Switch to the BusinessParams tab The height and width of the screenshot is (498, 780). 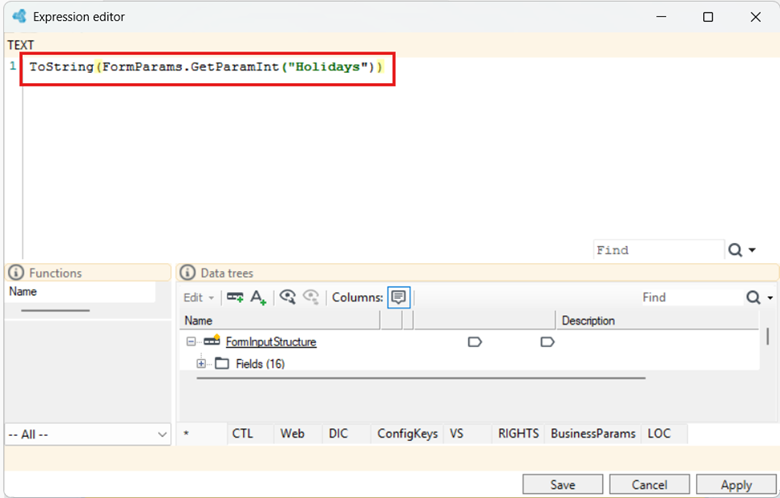[x=593, y=434]
